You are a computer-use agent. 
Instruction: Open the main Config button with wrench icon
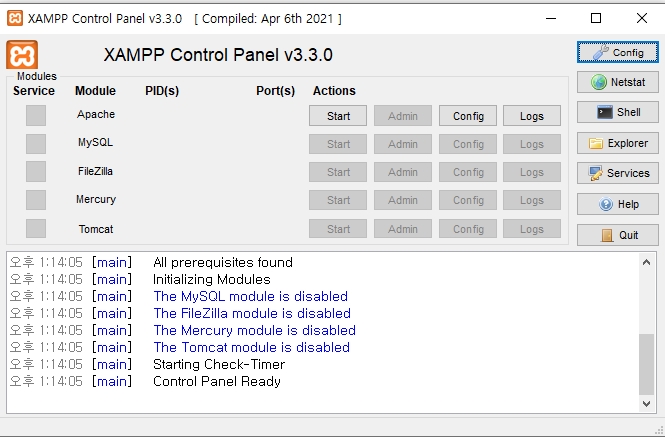pyautogui.click(x=618, y=52)
